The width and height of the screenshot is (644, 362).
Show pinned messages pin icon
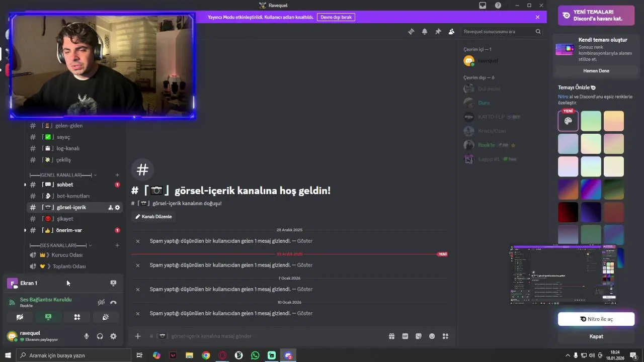438,31
